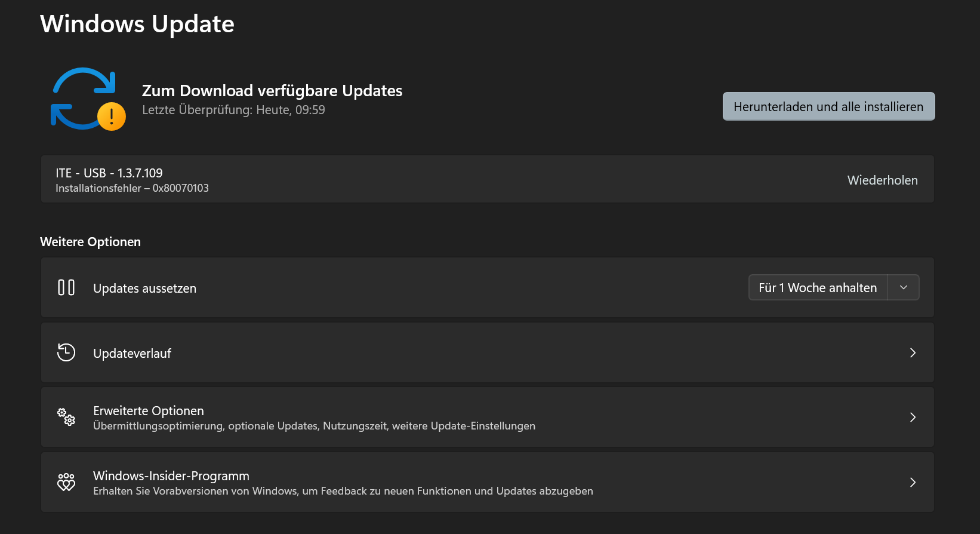Screen dimensions: 980x534
Task: Expand Updateverlauf using its right chevron
Action: 913,353
